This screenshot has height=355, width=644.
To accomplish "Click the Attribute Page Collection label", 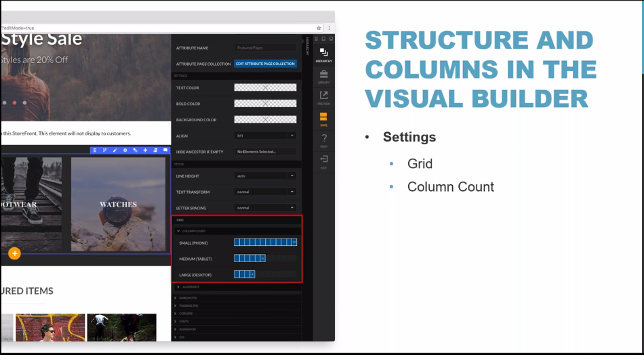I will pyautogui.click(x=203, y=64).
